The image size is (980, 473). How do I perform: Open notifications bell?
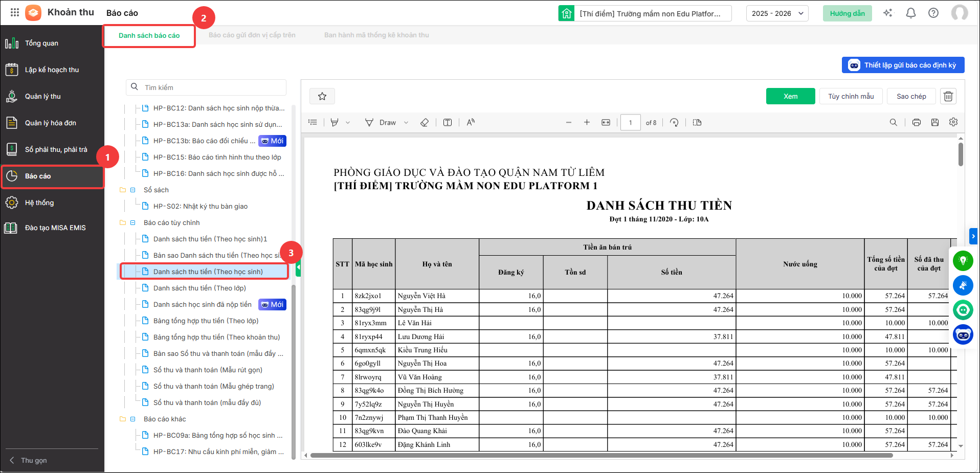911,13
